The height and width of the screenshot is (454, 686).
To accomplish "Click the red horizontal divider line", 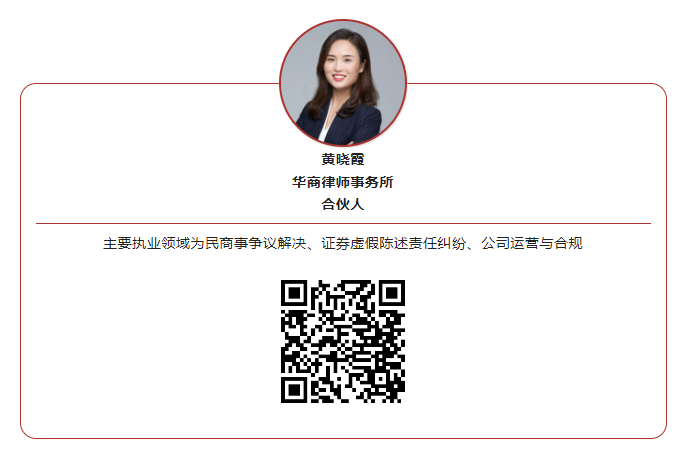I will [343, 224].
